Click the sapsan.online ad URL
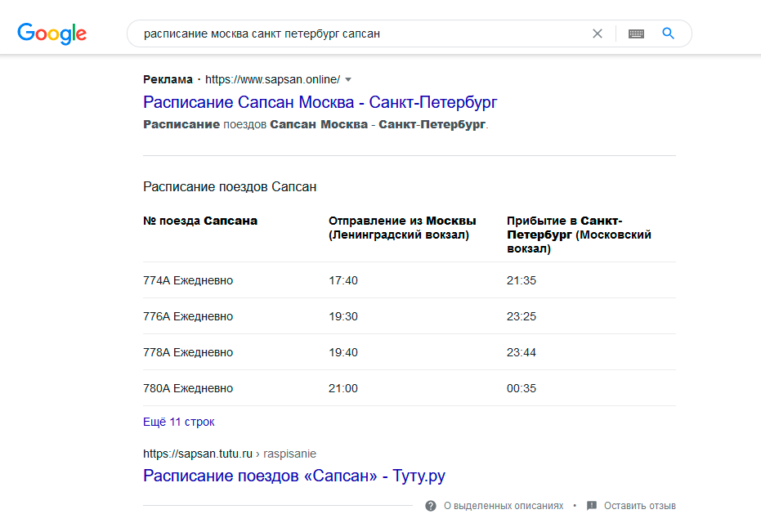The height and width of the screenshot is (532, 761). tap(272, 79)
